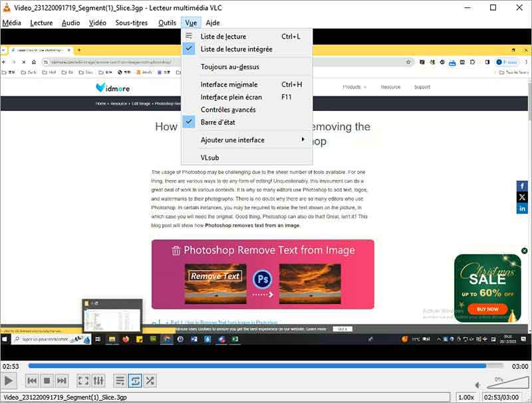This screenshot has height=403, width=532.
Task: Skip to the next media track
Action: 62,380
